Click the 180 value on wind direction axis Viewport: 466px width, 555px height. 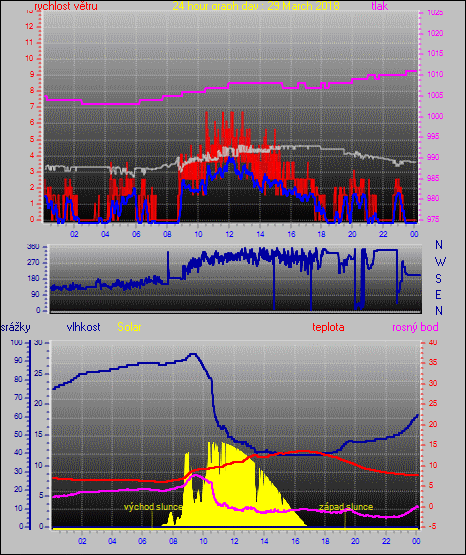[33, 279]
